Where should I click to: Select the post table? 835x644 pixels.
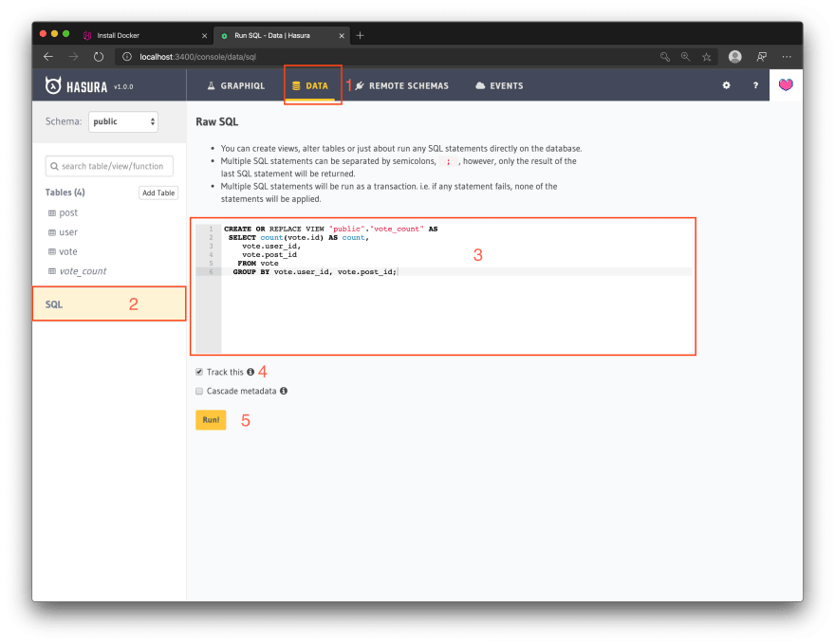pos(68,212)
